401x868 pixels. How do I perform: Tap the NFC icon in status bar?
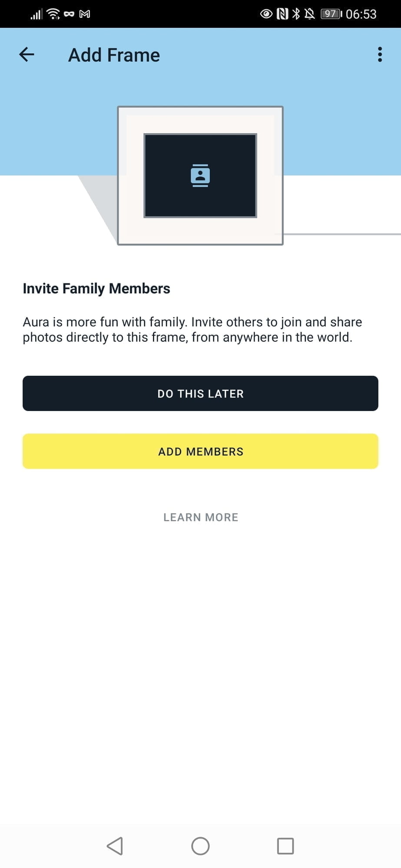[282, 14]
